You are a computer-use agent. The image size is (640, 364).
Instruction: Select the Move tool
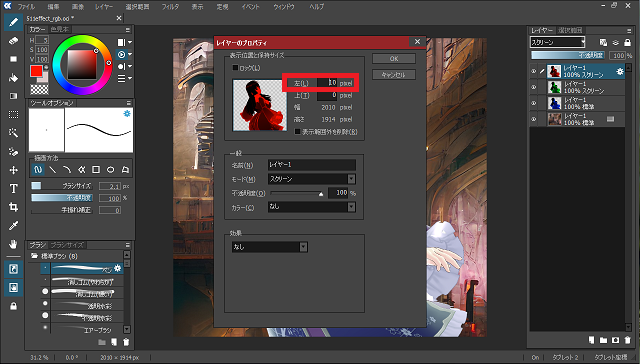tap(13, 170)
